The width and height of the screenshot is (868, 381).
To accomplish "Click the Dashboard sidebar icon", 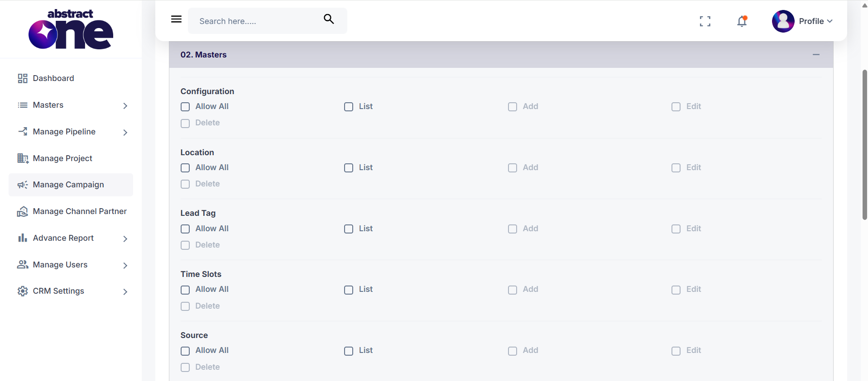I will [x=23, y=78].
